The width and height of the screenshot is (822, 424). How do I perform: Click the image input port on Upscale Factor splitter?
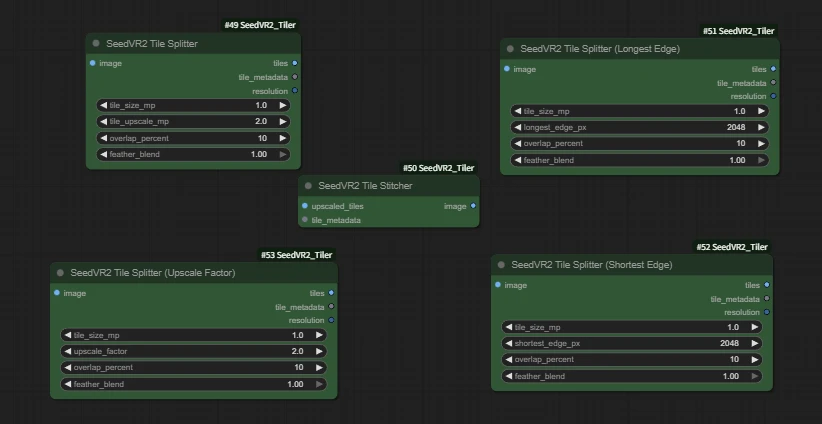click(56, 293)
